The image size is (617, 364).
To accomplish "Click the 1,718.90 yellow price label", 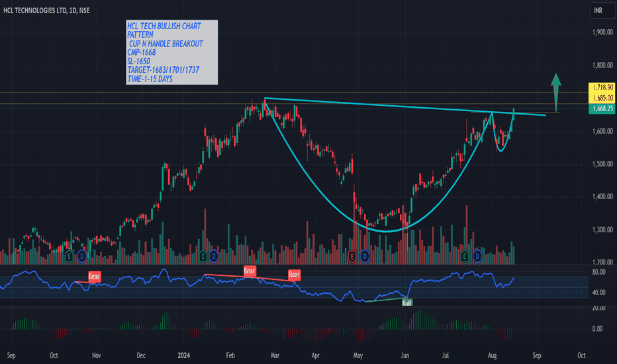I will [602, 87].
